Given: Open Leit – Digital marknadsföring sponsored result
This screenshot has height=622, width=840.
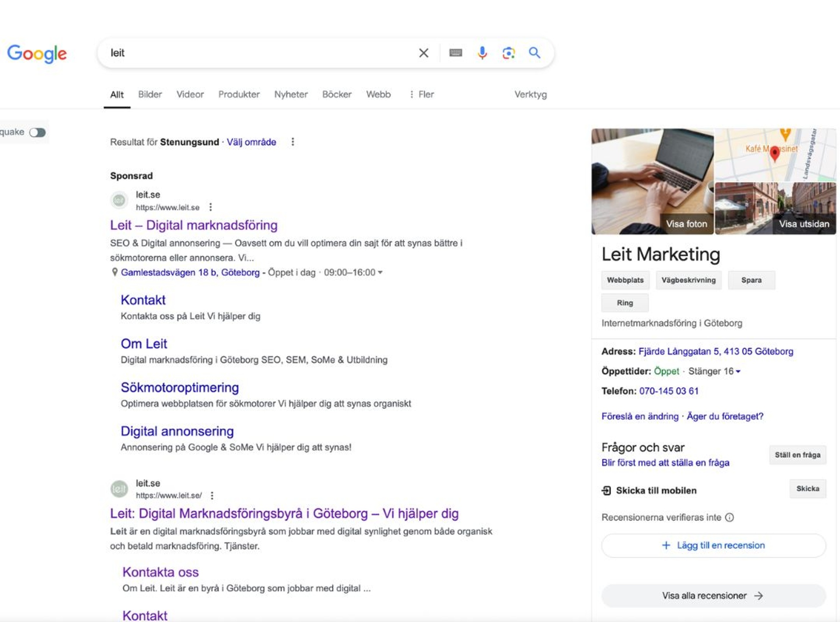Looking at the screenshot, I should (x=194, y=225).
